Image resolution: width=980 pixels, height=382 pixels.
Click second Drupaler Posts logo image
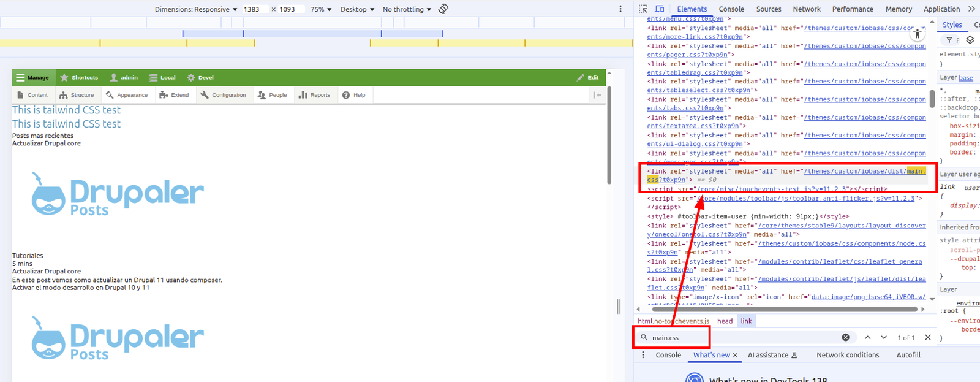tap(118, 338)
